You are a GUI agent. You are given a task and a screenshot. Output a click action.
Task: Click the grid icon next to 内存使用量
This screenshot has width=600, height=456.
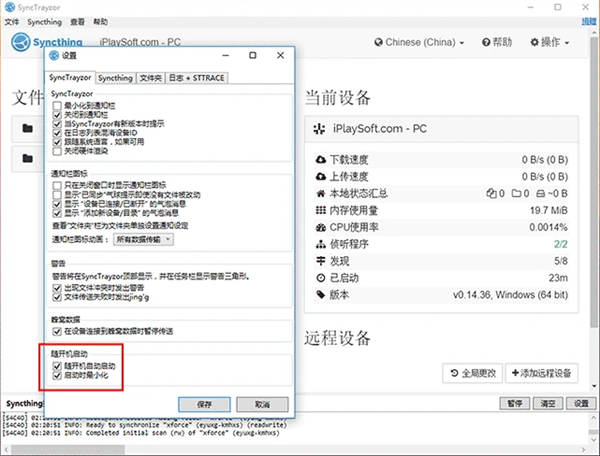[x=321, y=210]
